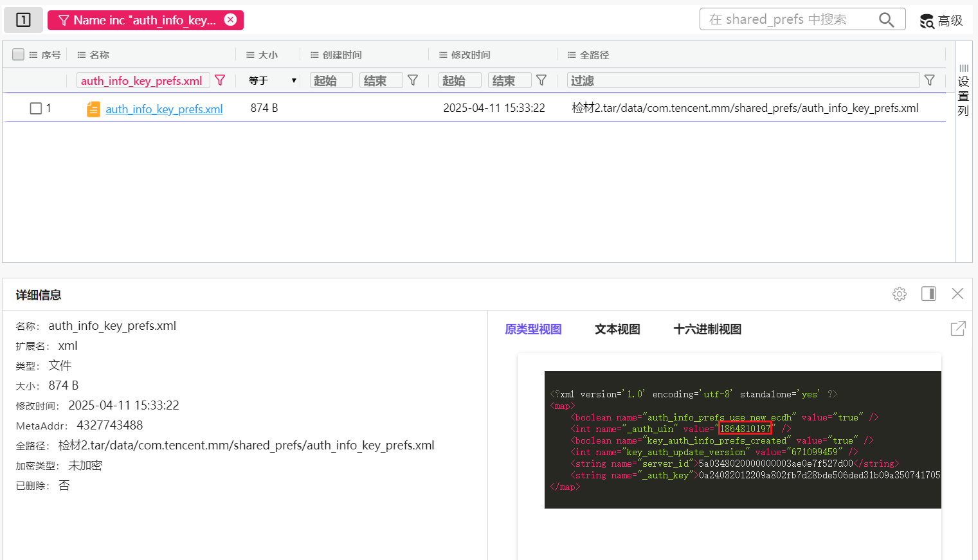Remove the auth_info_key name filter tag
Screen dimensions: 978x560
(230, 20)
